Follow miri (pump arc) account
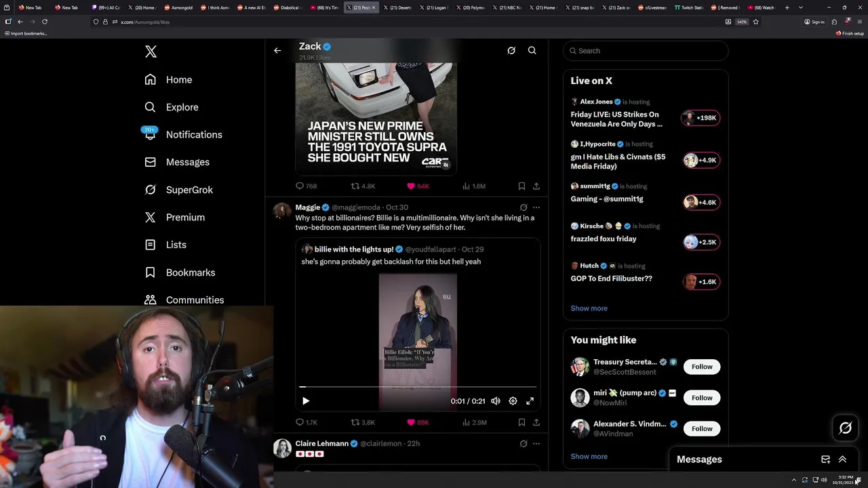 (702, 398)
